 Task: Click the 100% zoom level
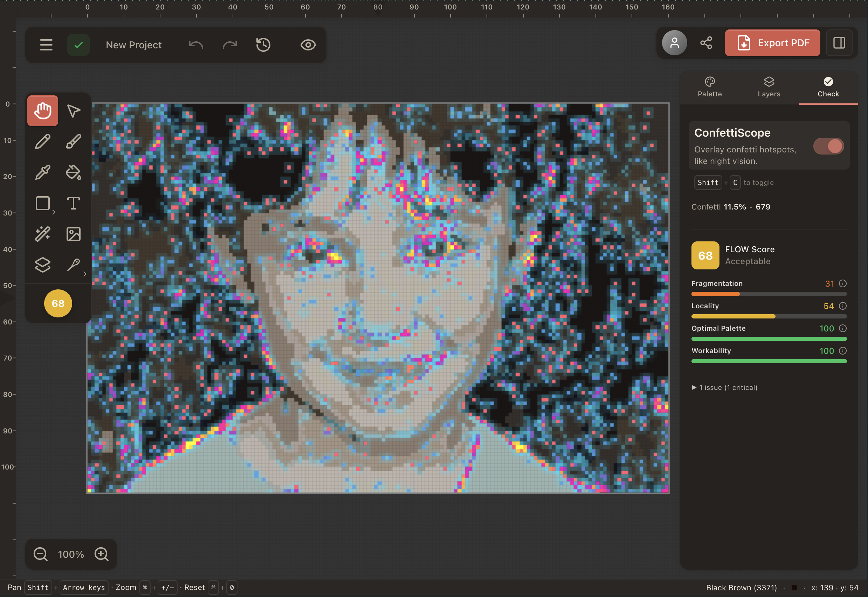71,554
